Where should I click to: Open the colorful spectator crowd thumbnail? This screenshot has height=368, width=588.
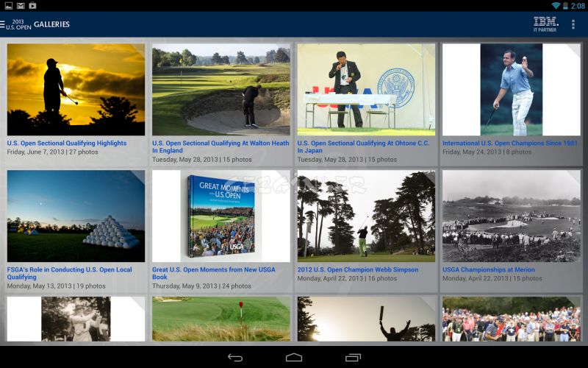511,319
